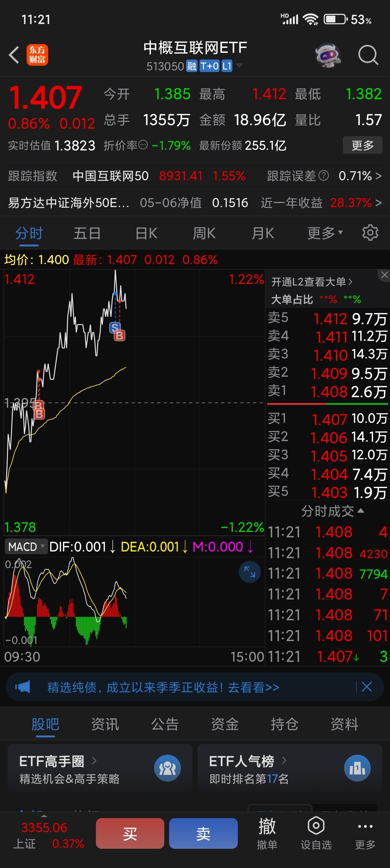
Task: Expand stock code dropdown triangle
Action: pyautogui.click(x=239, y=65)
